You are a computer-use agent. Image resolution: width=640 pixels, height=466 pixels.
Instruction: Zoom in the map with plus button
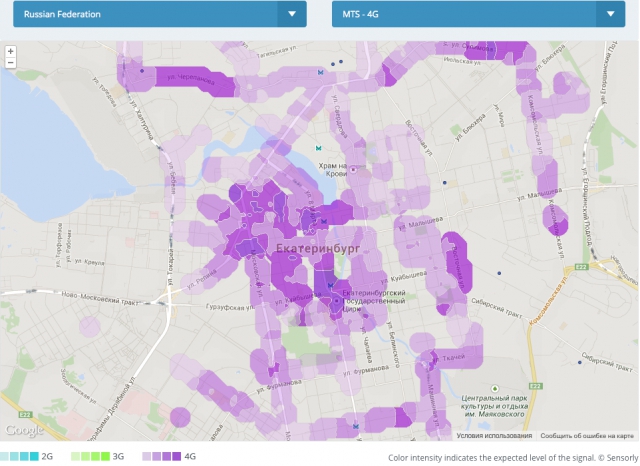[x=11, y=51]
